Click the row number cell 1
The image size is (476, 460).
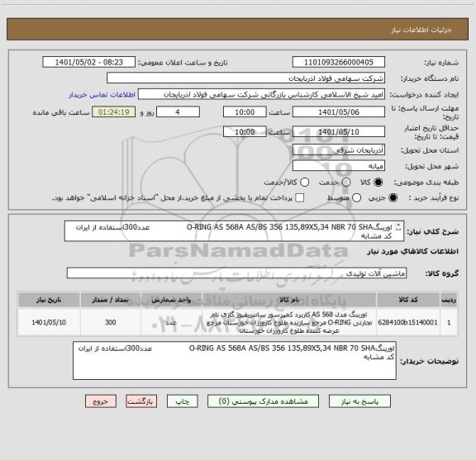coord(449,322)
